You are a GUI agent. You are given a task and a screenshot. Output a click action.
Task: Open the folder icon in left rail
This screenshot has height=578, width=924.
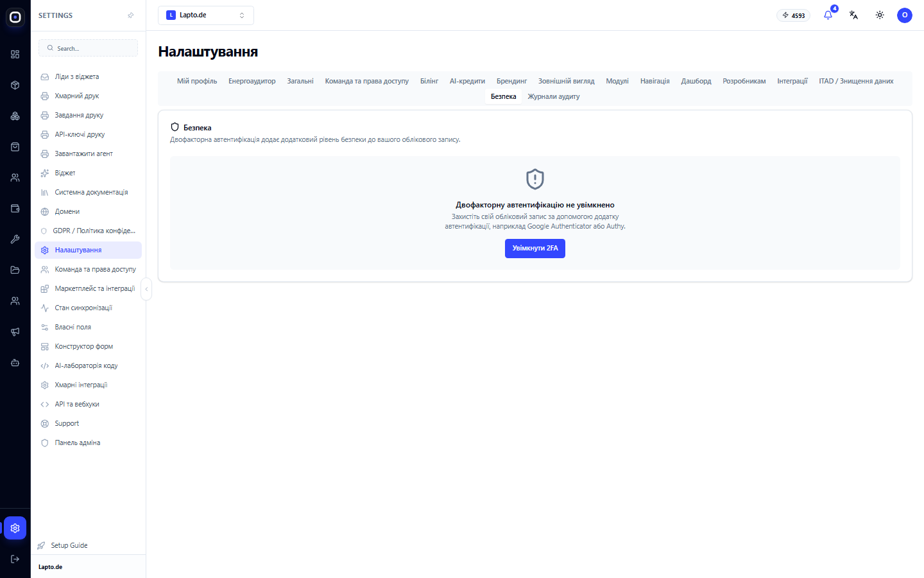[15, 270]
